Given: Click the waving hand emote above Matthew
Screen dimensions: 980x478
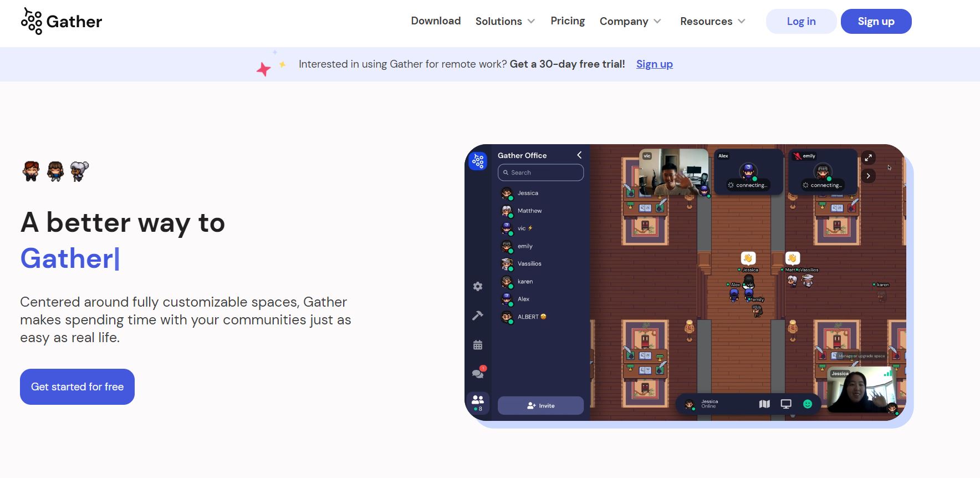Looking at the screenshot, I should point(793,258).
